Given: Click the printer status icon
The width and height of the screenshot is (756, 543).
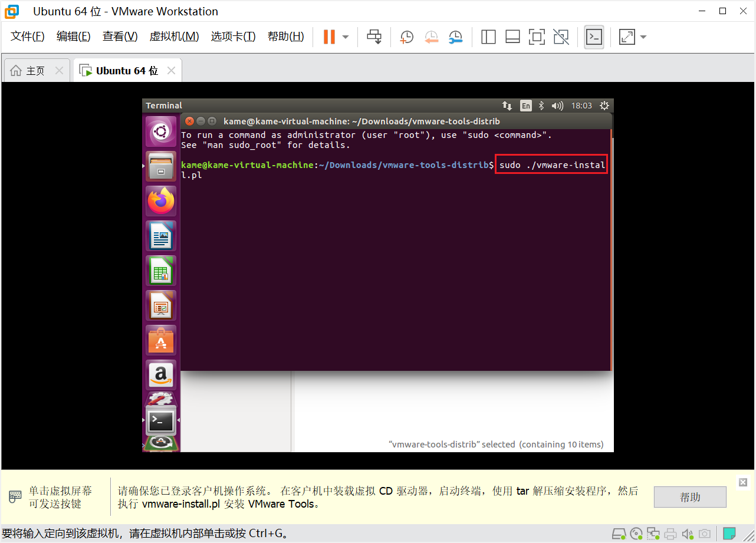Looking at the screenshot, I should pyautogui.click(x=670, y=534).
